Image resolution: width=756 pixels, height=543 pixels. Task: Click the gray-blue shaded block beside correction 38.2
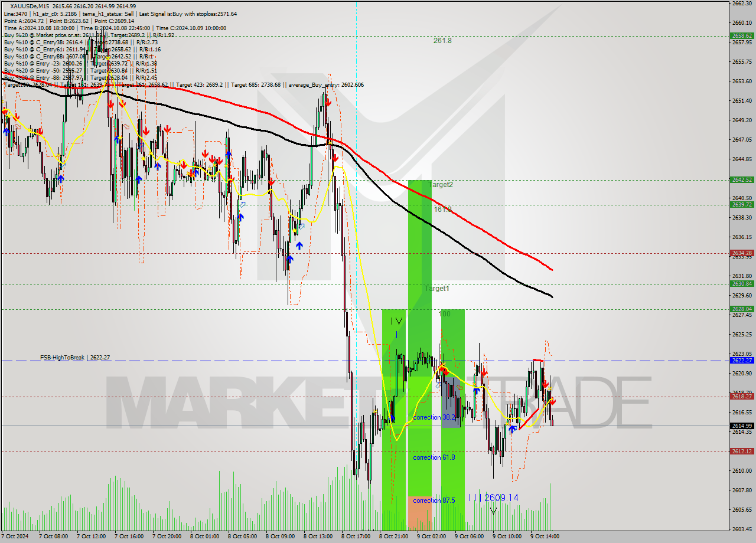tap(451, 403)
